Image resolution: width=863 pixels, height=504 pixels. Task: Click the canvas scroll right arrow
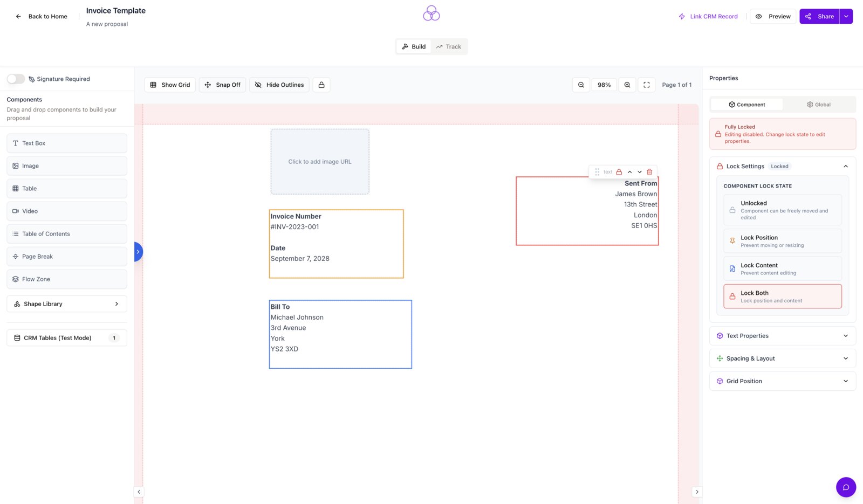[x=697, y=492]
